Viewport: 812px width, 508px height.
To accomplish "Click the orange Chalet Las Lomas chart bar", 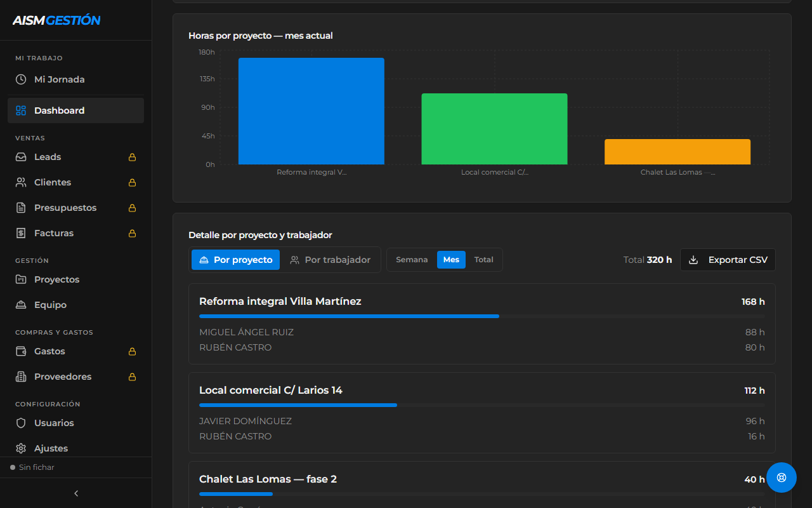I will point(678,152).
